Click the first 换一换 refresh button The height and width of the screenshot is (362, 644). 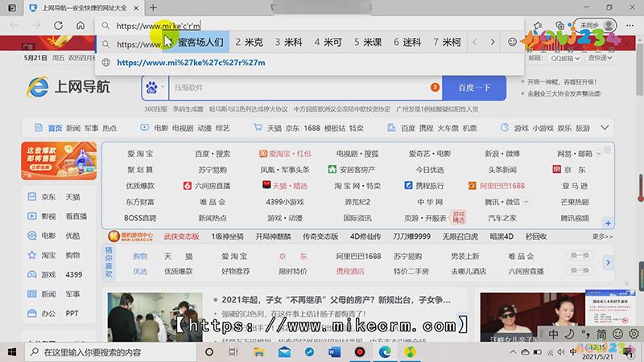tap(580, 255)
